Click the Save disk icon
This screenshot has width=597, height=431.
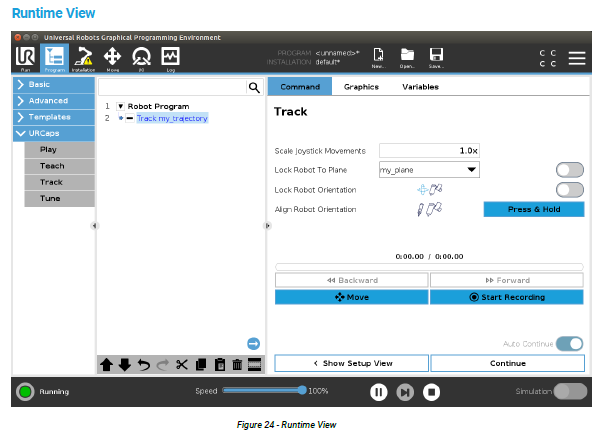pyautogui.click(x=436, y=58)
